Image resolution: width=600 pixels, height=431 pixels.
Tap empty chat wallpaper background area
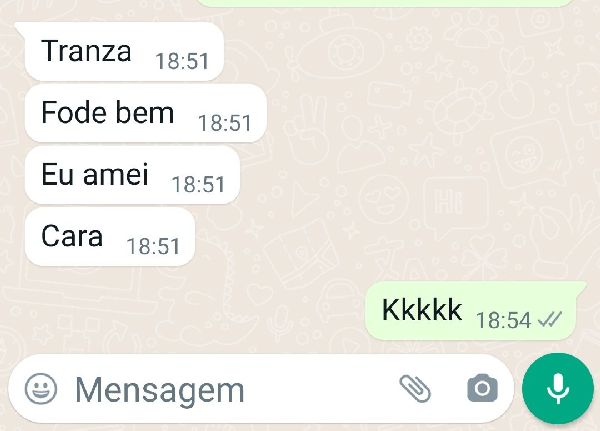[x=421, y=153]
